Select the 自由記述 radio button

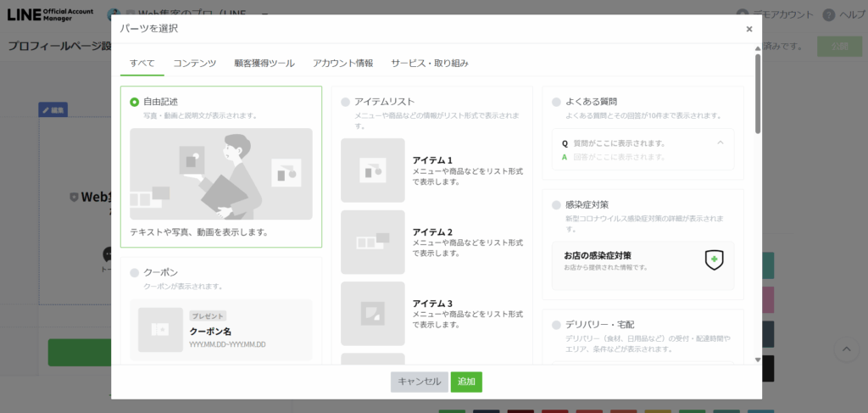[135, 102]
